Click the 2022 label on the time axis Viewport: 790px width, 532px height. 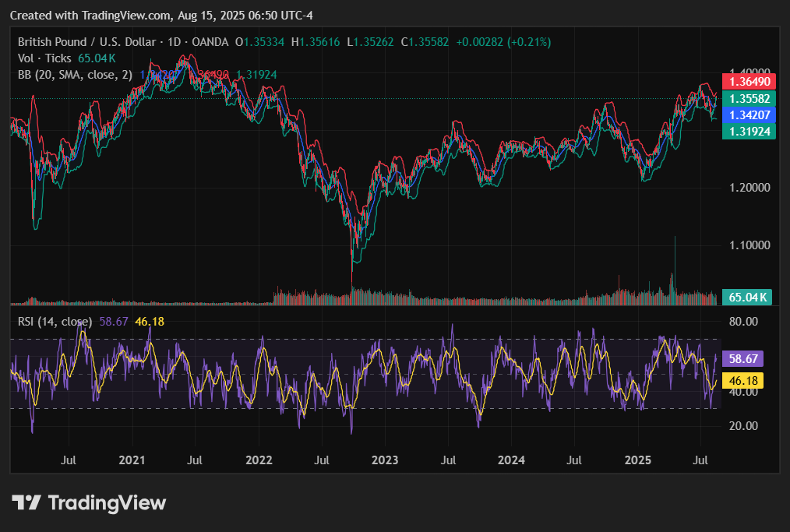click(259, 460)
